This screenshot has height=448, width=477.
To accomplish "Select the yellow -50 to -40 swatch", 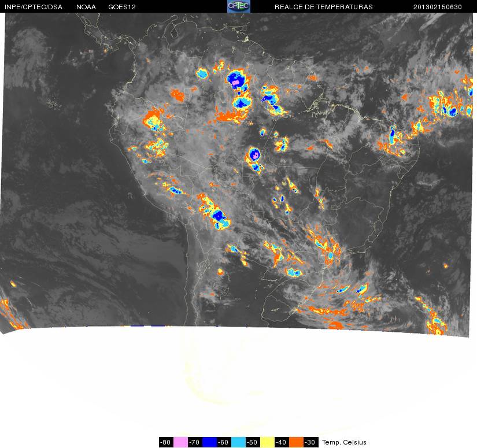I will pyautogui.click(x=267, y=442).
